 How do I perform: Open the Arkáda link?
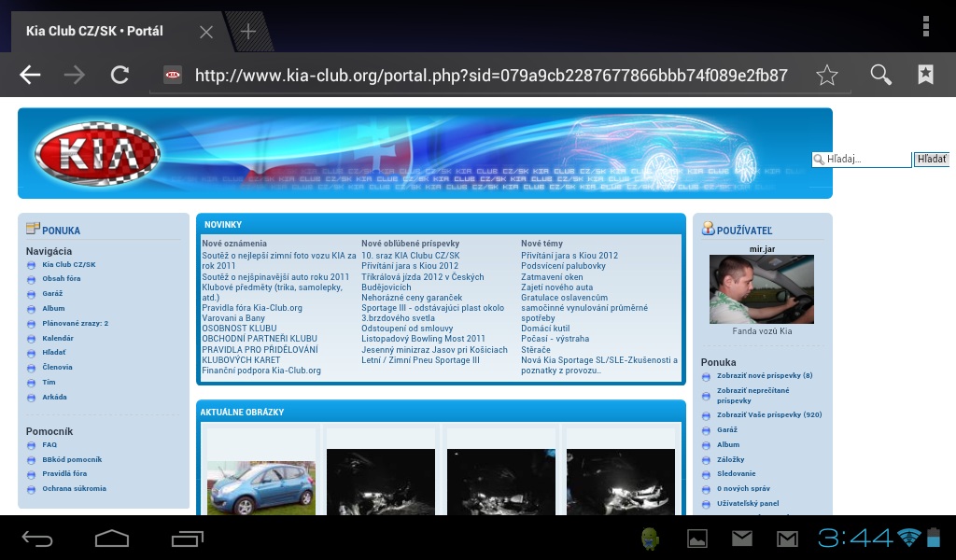pyautogui.click(x=54, y=398)
